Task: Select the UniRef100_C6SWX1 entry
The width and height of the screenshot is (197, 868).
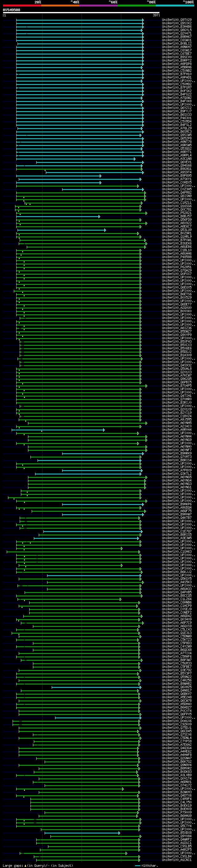Action: (177, 40)
